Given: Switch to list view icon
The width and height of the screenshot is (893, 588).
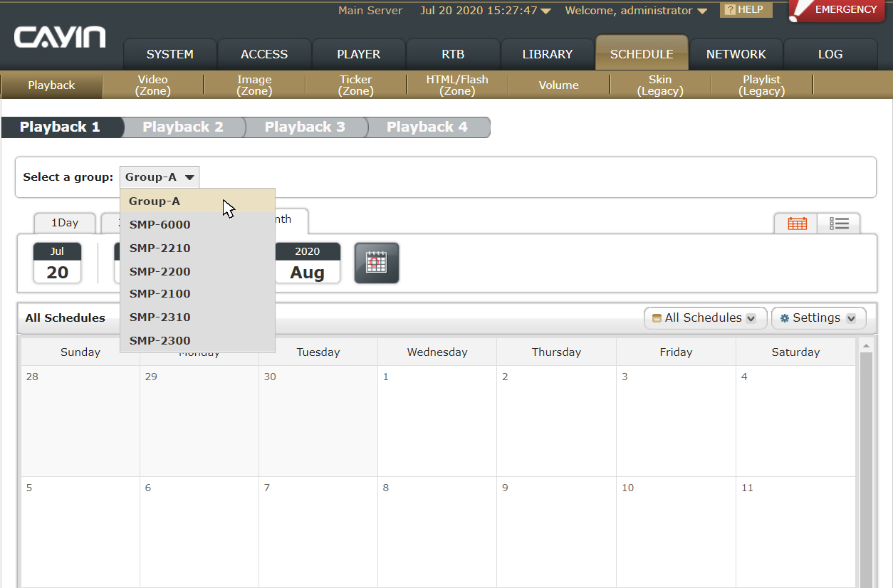Looking at the screenshot, I should click(x=839, y=224).
